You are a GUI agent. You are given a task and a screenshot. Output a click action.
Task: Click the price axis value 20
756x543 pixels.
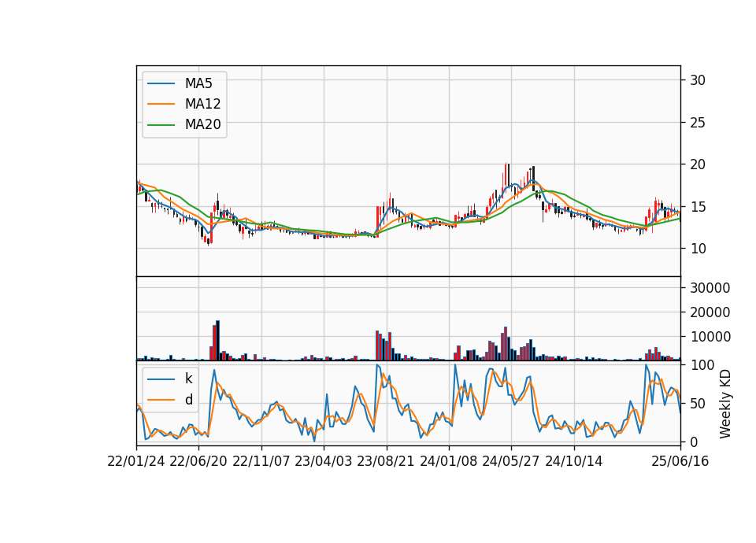coord(698,164)
